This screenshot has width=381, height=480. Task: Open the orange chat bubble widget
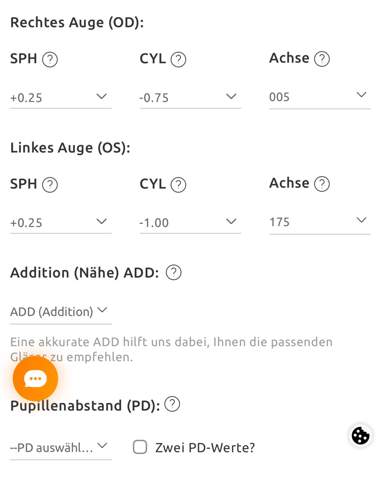(35, 379)
